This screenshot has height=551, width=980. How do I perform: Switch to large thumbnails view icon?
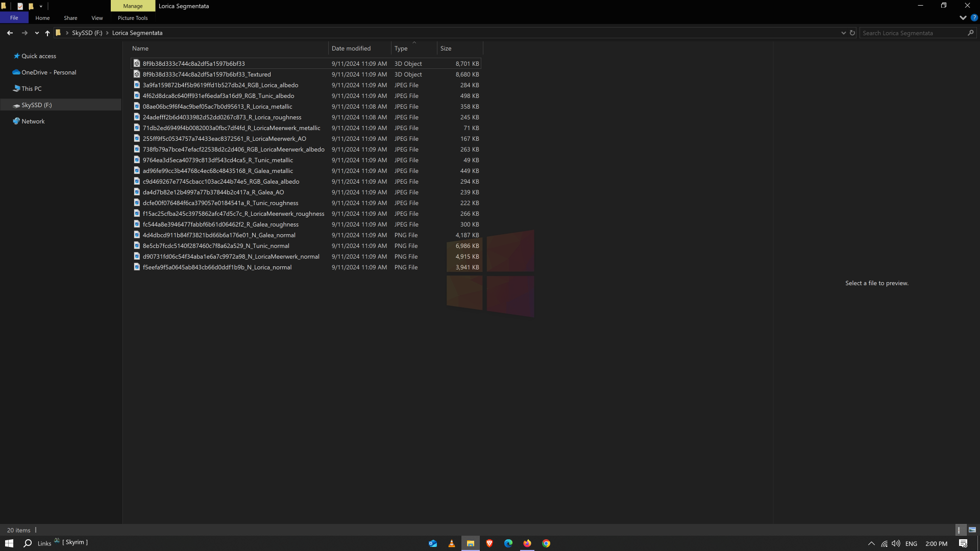point(972,530)
